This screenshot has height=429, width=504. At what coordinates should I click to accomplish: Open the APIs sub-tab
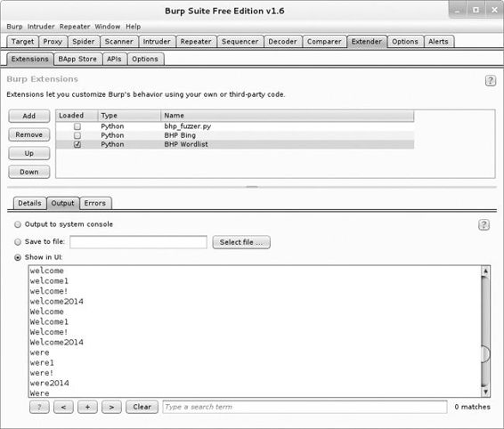115,59
